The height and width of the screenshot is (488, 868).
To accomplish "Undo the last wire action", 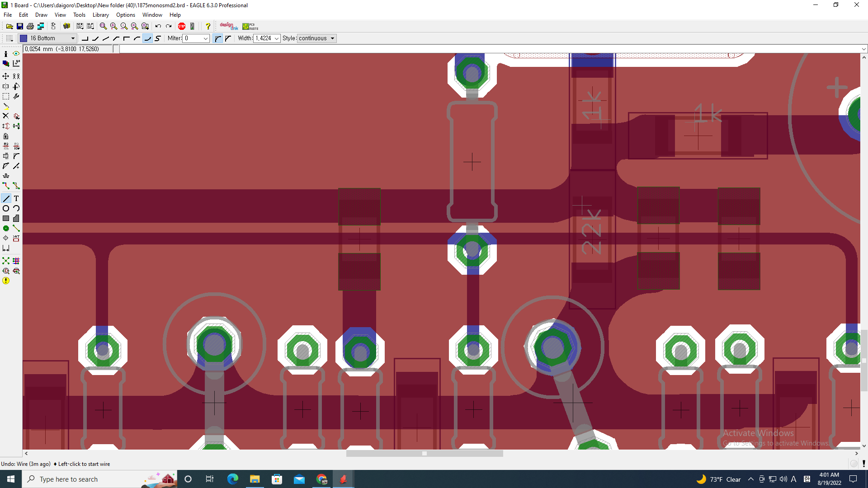I will pyautogui.click(x=158, y=26).
